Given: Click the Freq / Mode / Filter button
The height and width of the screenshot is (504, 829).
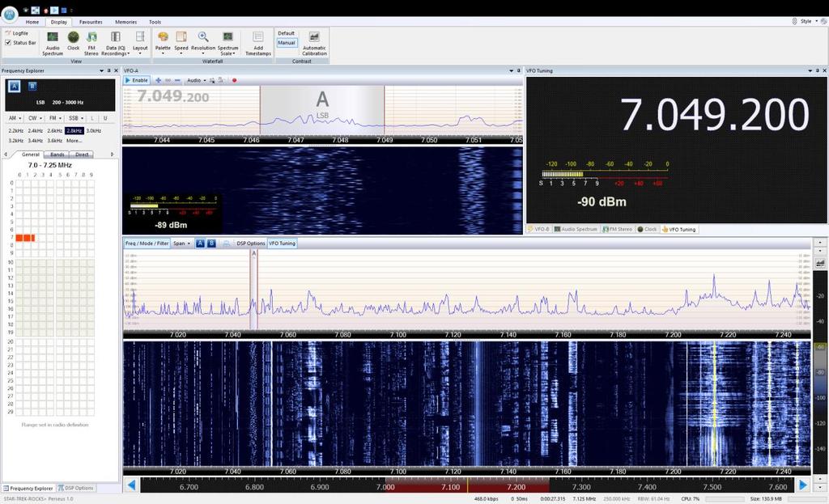Looking at the screenshot, I should coord(147,244).
